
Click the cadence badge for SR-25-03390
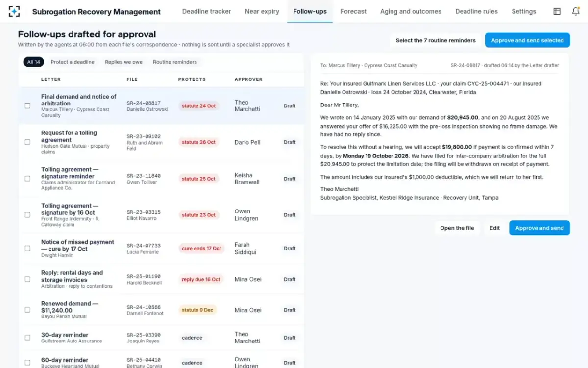click(x=192, y=338)
